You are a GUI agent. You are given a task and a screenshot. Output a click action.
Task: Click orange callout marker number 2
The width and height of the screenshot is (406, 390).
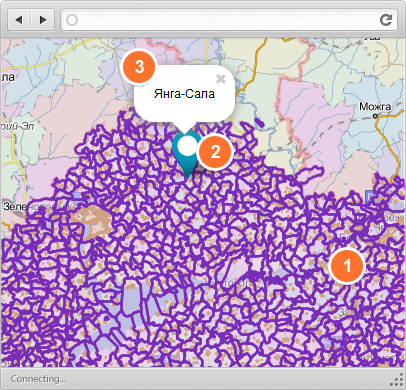tap(215, 152)
